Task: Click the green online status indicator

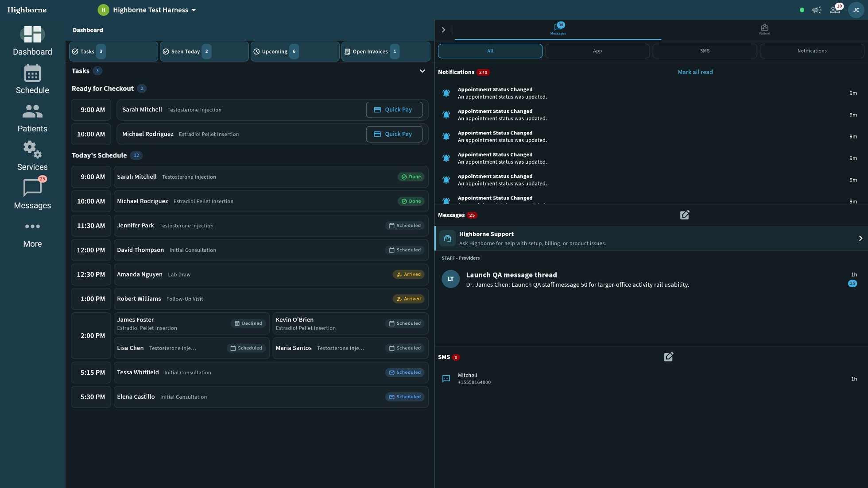Action: point(802,10)
